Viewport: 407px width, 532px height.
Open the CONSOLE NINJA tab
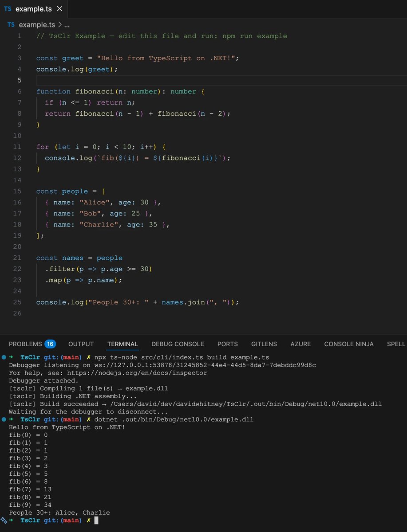point(349,344)
